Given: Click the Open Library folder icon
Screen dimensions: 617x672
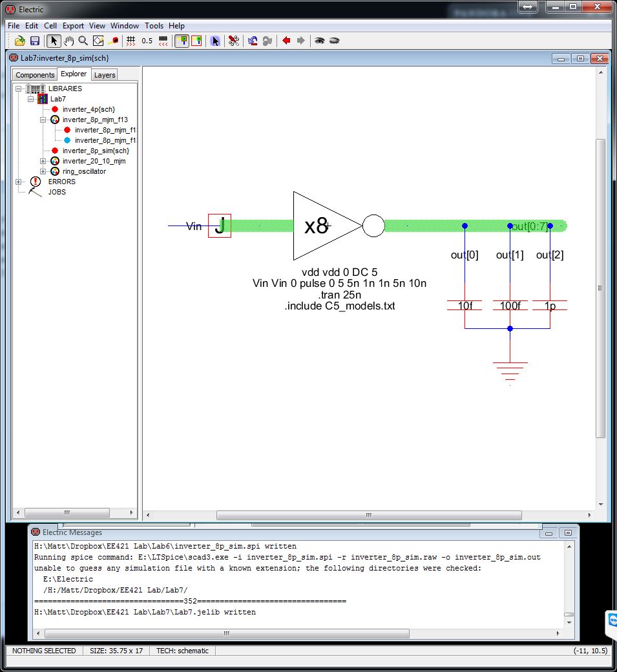Looking at the screenshot, I should tap(20, 41).
